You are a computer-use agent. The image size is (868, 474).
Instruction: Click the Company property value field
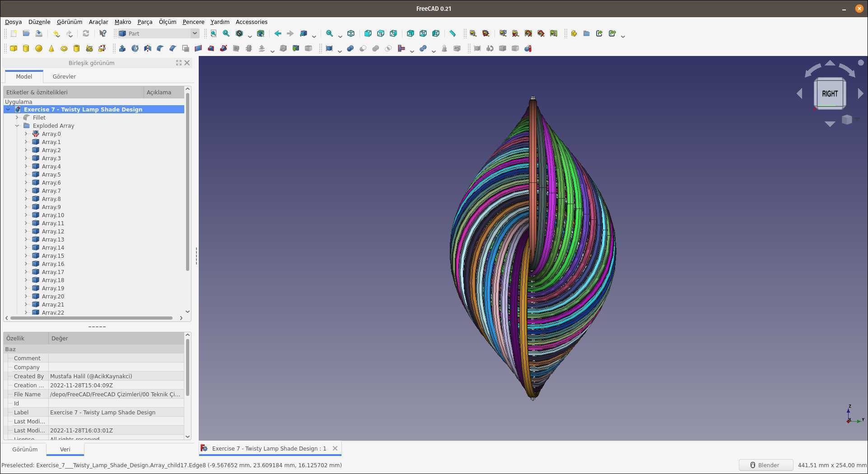116,367
